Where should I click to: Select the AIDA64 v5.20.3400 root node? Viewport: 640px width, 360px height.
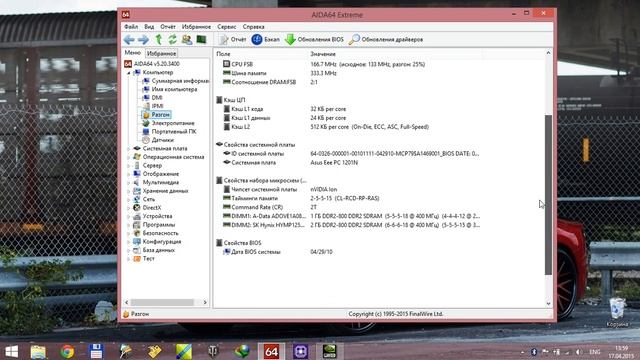coord(152,64)
